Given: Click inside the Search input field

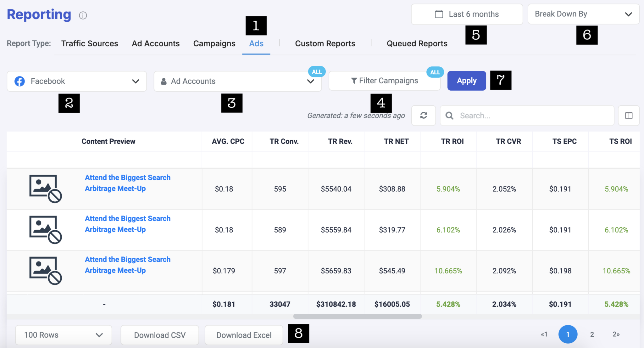Looking at the screenshot, I should (519, 115).
